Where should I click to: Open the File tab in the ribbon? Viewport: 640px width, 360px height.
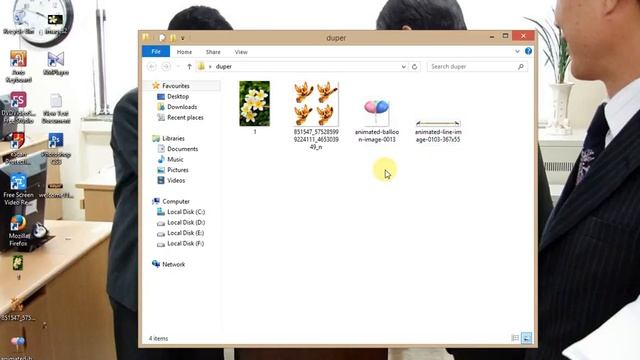(x=156, y=51)
